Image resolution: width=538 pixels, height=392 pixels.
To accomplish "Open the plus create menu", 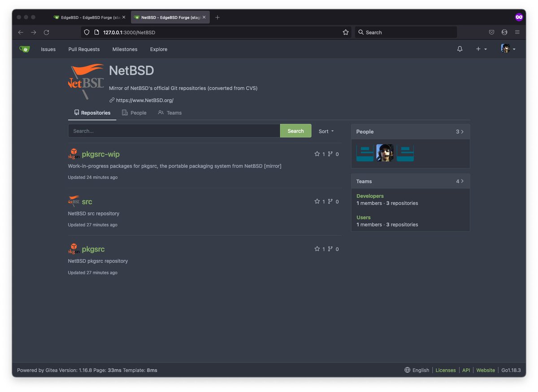I will [x=481, y=49].
